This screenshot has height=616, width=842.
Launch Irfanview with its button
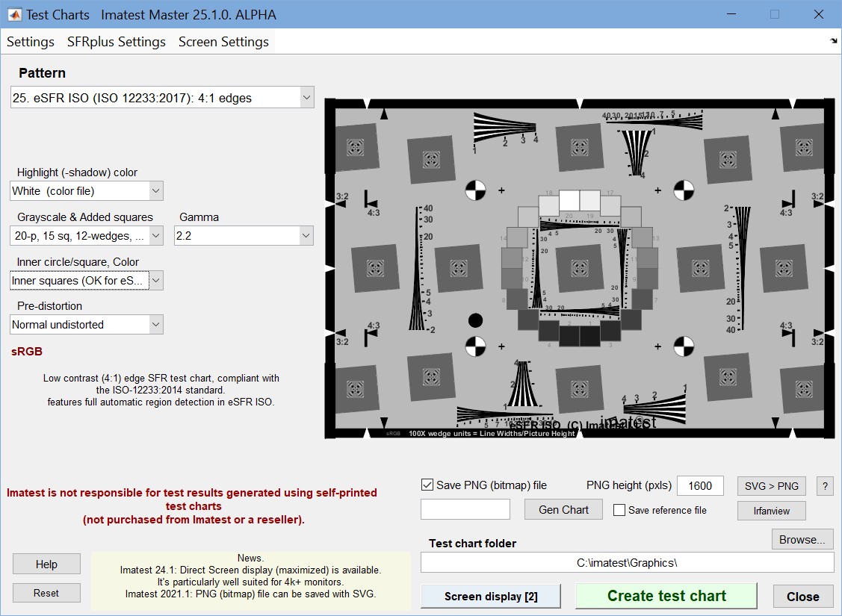[x=771, y=511]
